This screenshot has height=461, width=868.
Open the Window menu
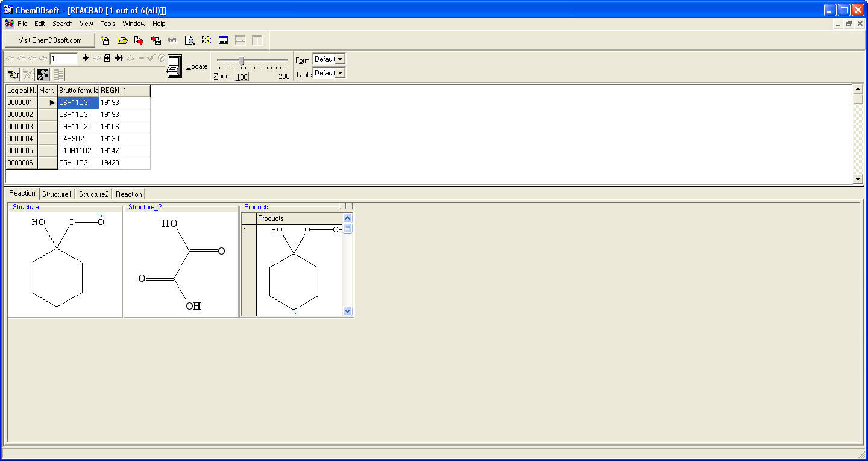[x=134, y=24]
